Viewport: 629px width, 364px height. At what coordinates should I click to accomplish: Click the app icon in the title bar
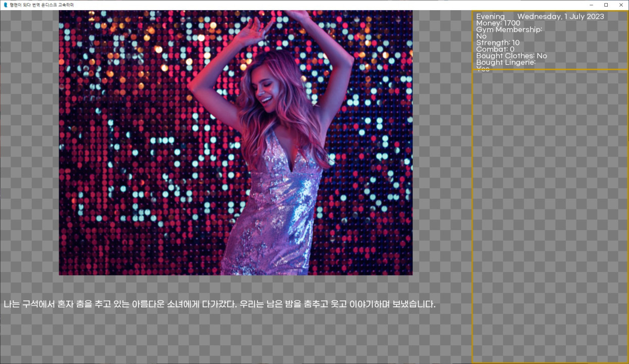coord(6,5)
